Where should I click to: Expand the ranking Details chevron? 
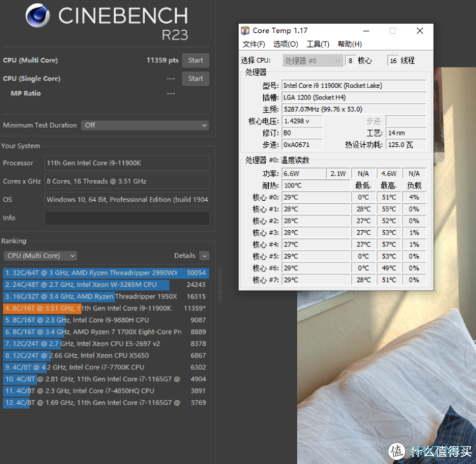point(204,256)
